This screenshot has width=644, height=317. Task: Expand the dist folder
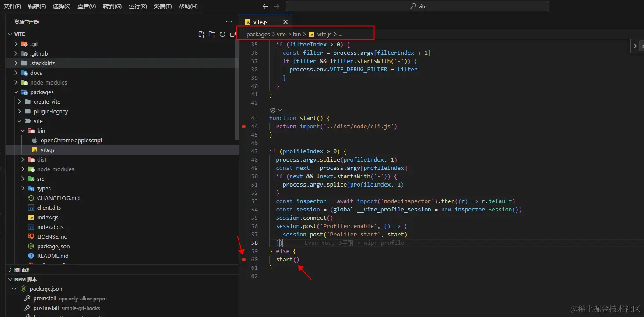click(23, 160)
